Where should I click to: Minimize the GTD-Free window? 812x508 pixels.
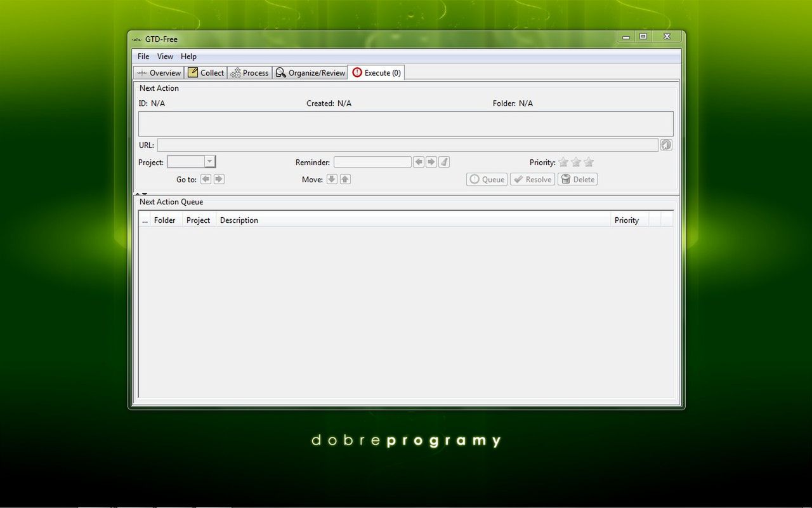[626, 37]
